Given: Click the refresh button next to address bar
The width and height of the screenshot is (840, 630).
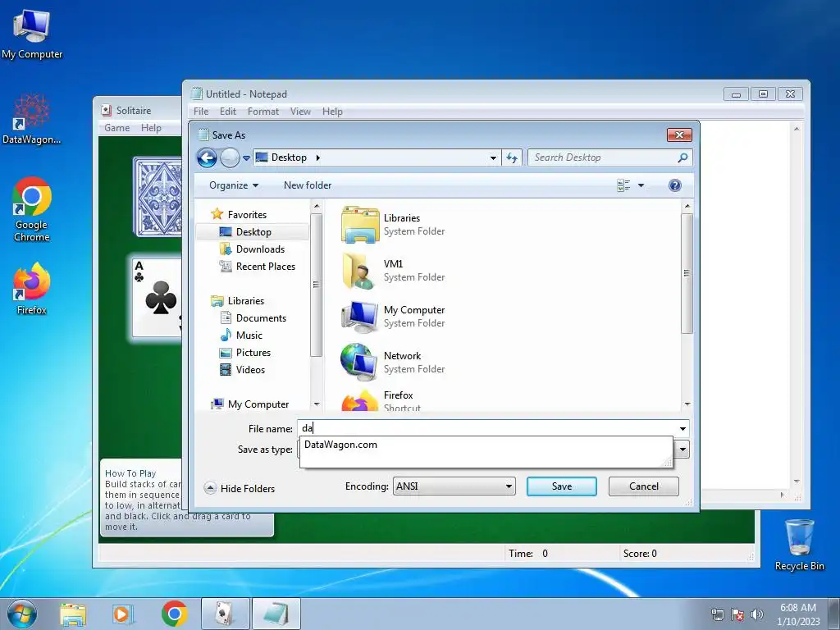Looking at the screenshot, I should (512, 157).
